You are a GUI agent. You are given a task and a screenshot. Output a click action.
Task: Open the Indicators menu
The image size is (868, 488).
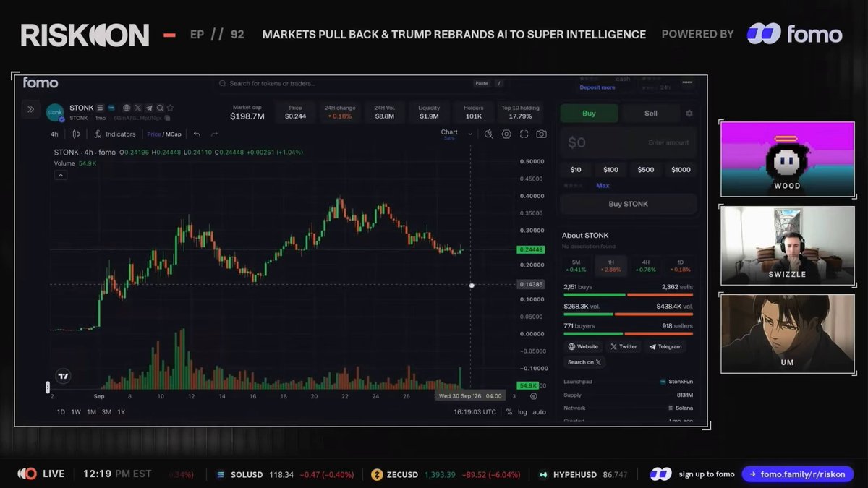pyautogui.click(x=115, y=134)
